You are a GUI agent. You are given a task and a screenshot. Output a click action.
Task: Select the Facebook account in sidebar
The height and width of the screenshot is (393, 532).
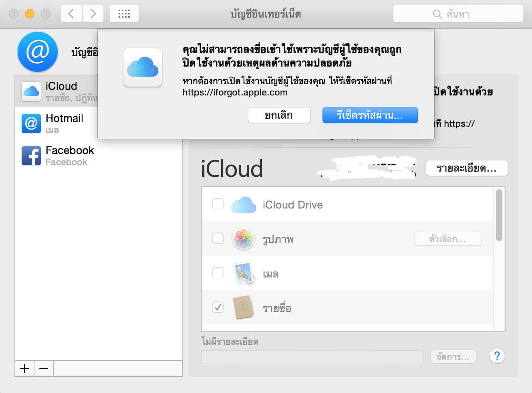(x=99, y=156)
